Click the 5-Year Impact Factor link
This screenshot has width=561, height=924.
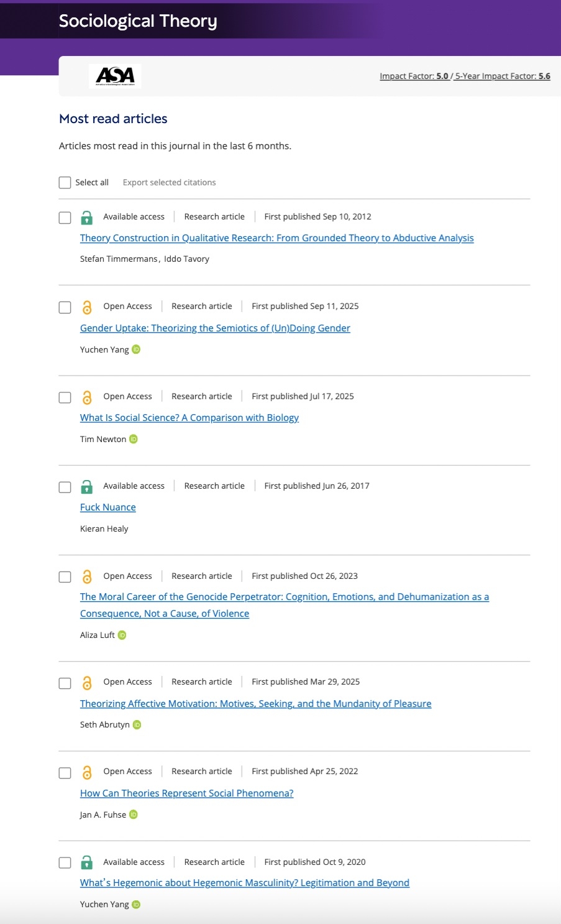[503, 76]
